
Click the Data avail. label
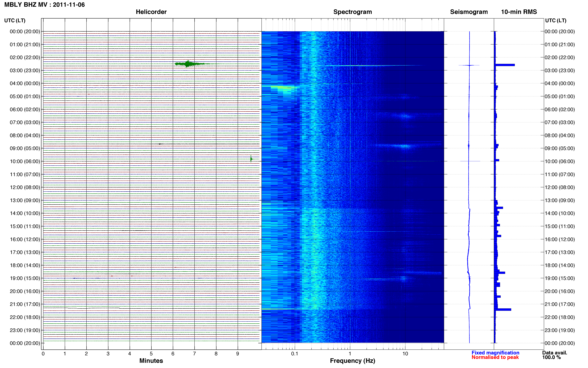coord(555,353)
